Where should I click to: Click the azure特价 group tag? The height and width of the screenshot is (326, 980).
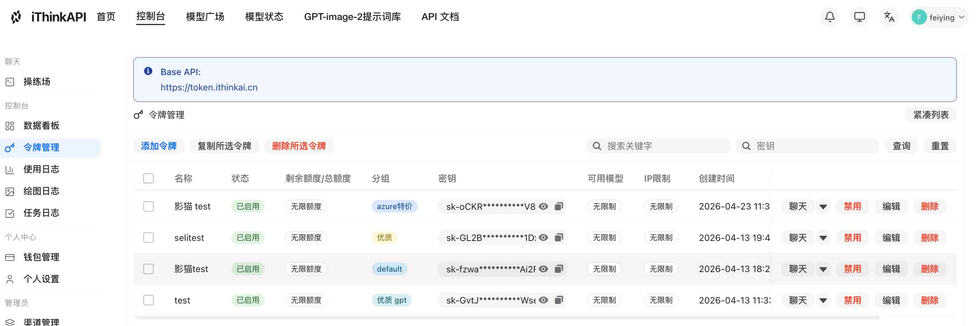click(395, 206)
